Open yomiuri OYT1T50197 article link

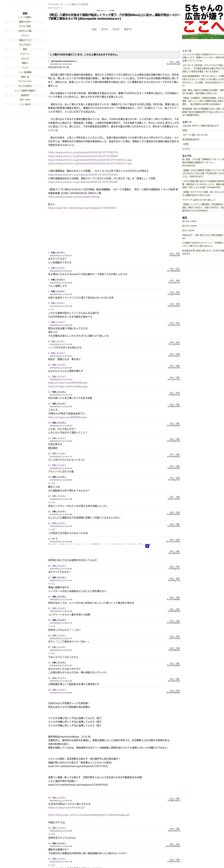[x=83, y=175]
